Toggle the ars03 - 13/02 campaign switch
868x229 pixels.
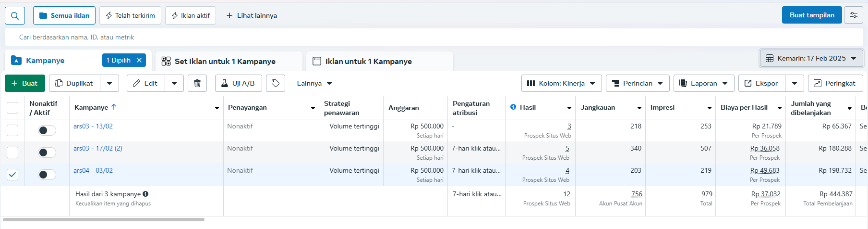pyautogui.click(x=47, y=130)
